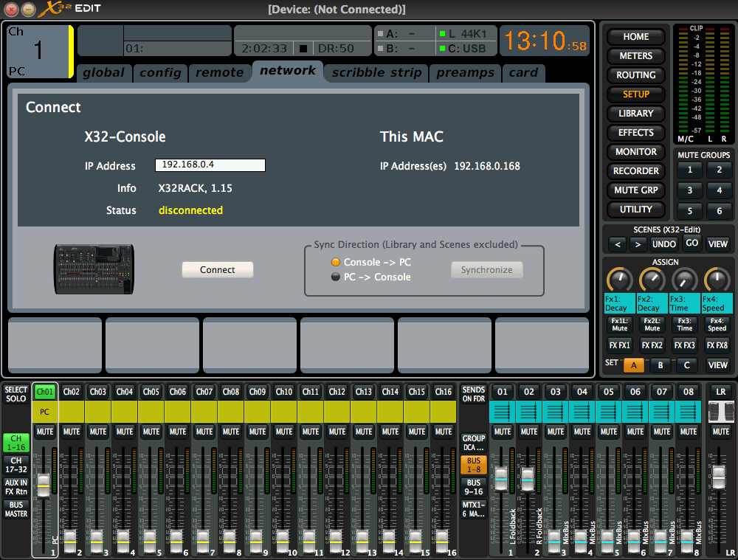Select channel Ch16
This screenshot has width=738, height=560.
point(444,392)
